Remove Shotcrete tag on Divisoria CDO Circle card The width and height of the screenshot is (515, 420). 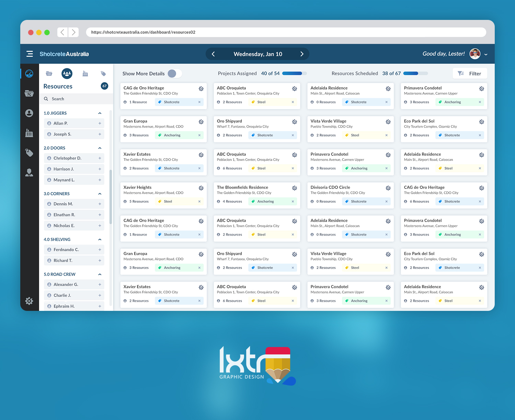[387, 201]
